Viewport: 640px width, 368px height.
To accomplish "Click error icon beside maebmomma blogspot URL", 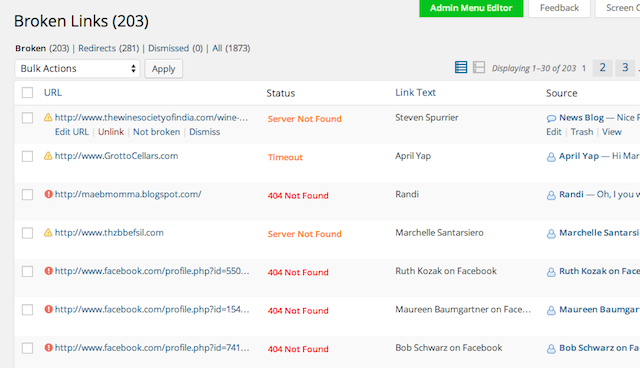I will pyautogui.click(x=49, y=194).
